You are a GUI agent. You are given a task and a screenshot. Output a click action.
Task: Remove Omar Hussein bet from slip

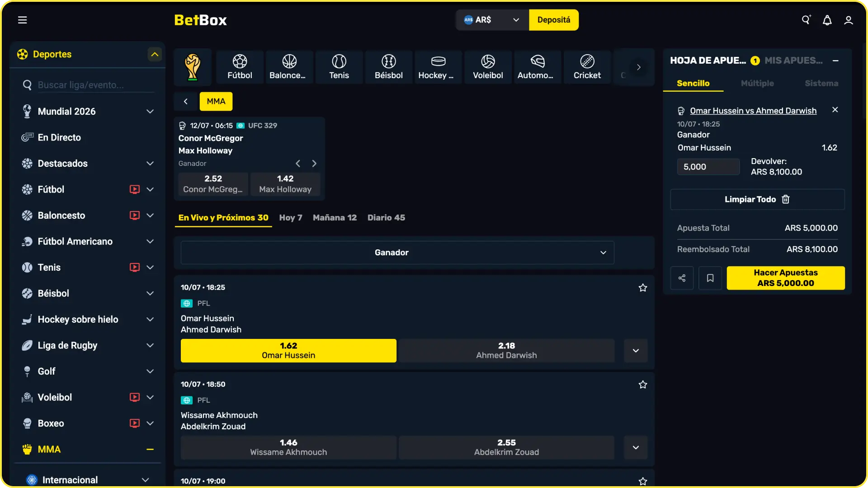click(835, 110)
